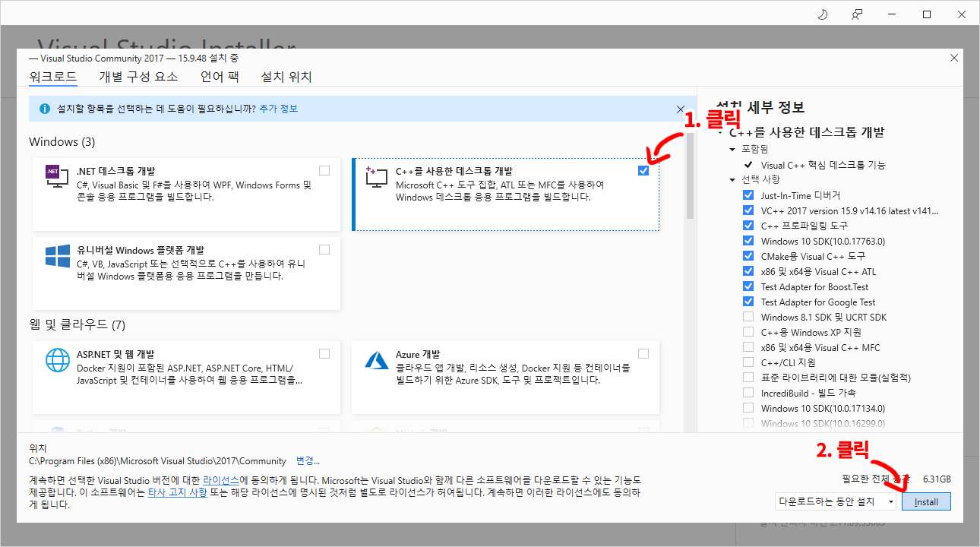The height and width of the screenshot is (547, 980).
Task: Switch to the 설치 위치 tab
Action: (286, 77)
